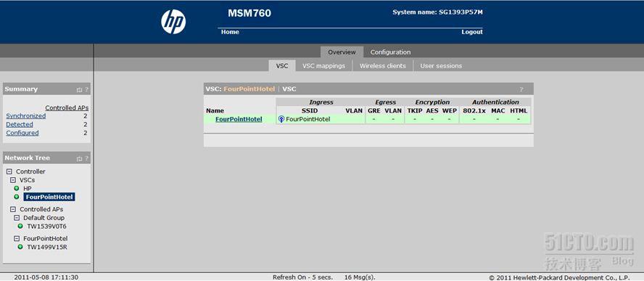Click the Refresh On - 5 secs. status
This screenshot has height=281, width=644.
(302, 277)
